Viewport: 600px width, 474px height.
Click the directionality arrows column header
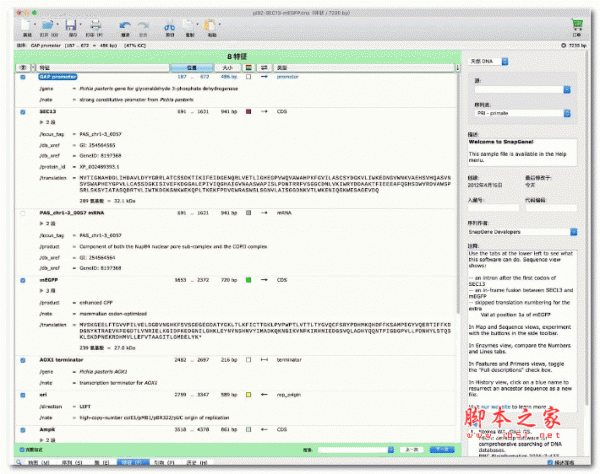point(264,68)
